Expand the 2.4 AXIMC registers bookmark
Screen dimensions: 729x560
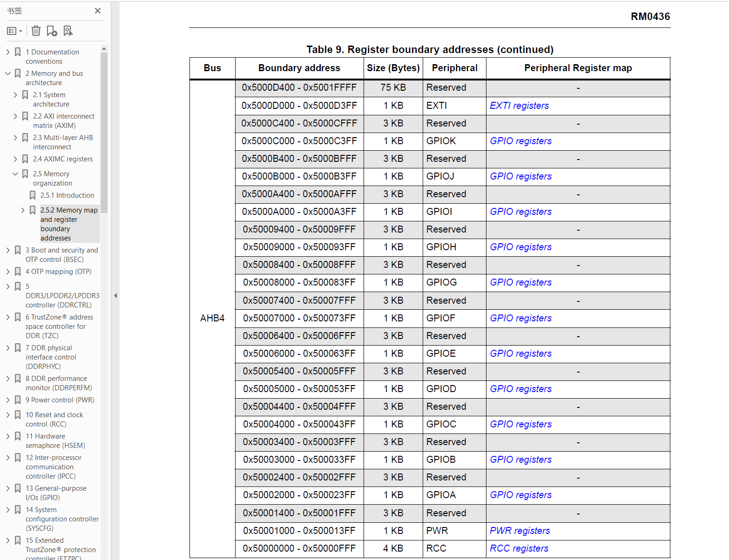(x=15, y=159)
